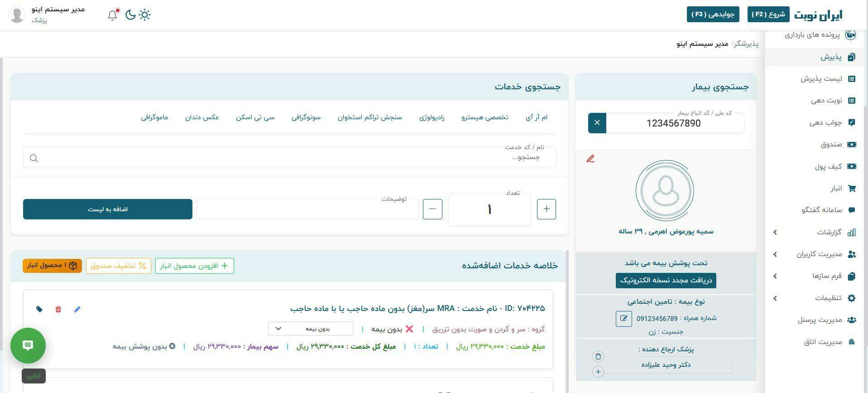
Task: Click the افزودن محصول انبار button
Action: pos(195,266)
